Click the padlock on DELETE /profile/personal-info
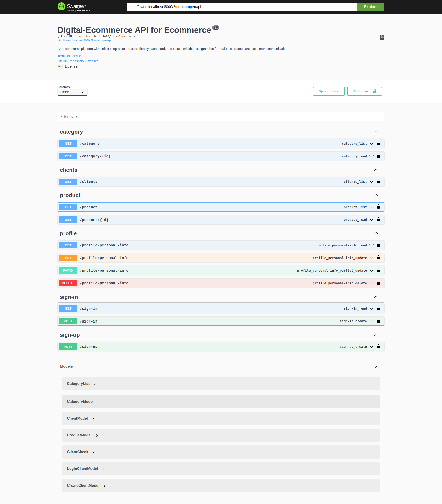This screenshot has width=442, height=504. pos(378,283)
